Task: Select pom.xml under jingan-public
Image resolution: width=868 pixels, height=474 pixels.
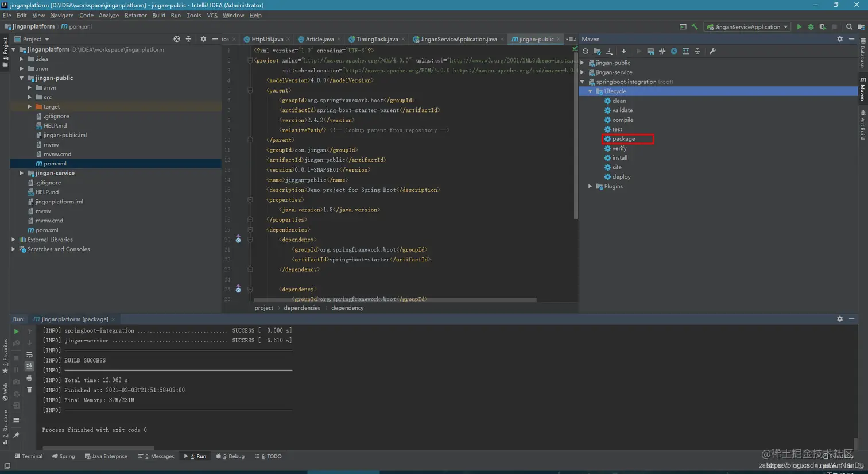Action: (55, 164)
